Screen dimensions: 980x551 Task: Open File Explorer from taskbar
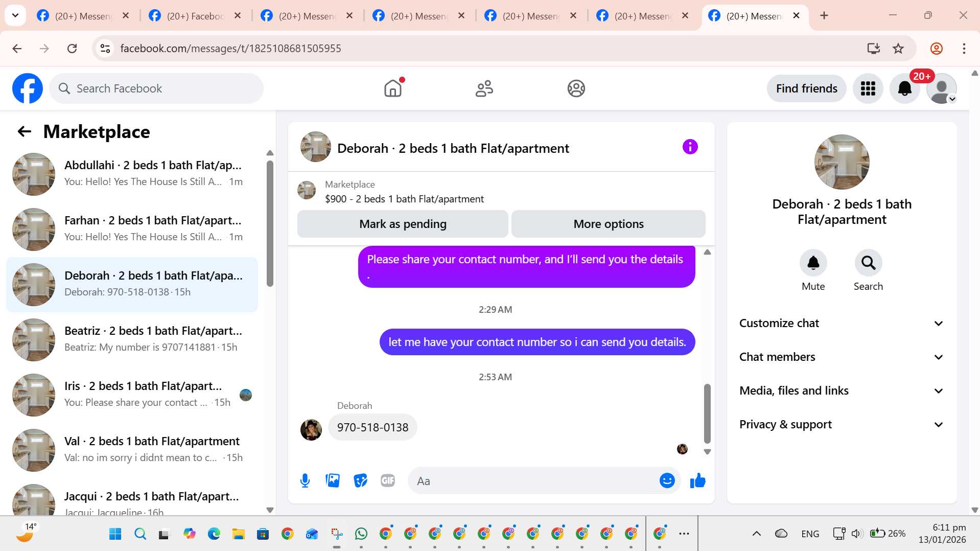238,534
